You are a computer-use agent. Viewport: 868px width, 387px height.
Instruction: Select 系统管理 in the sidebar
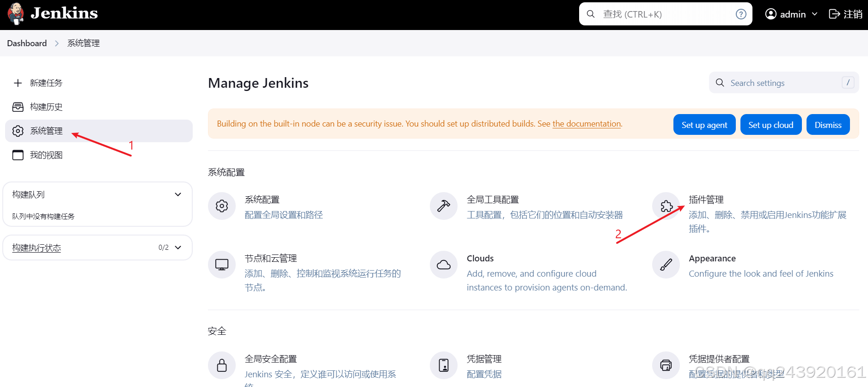coord(99,131)
